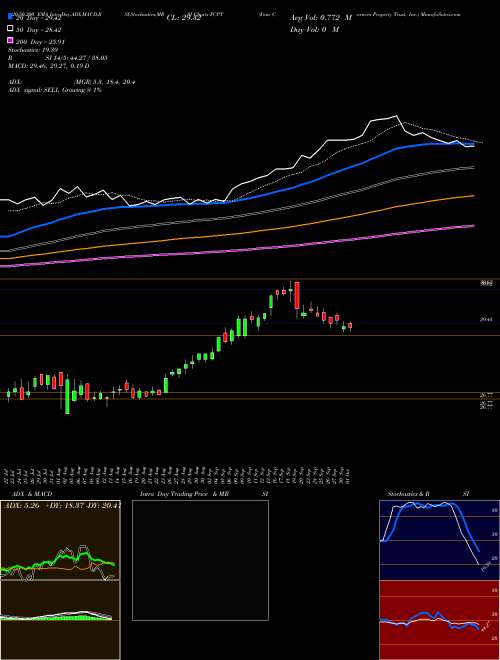The height and width of the screenshot is (660, 500).
Task: Click the MACD 29.46, 29.27 values line
Action: tap(48, 66)
